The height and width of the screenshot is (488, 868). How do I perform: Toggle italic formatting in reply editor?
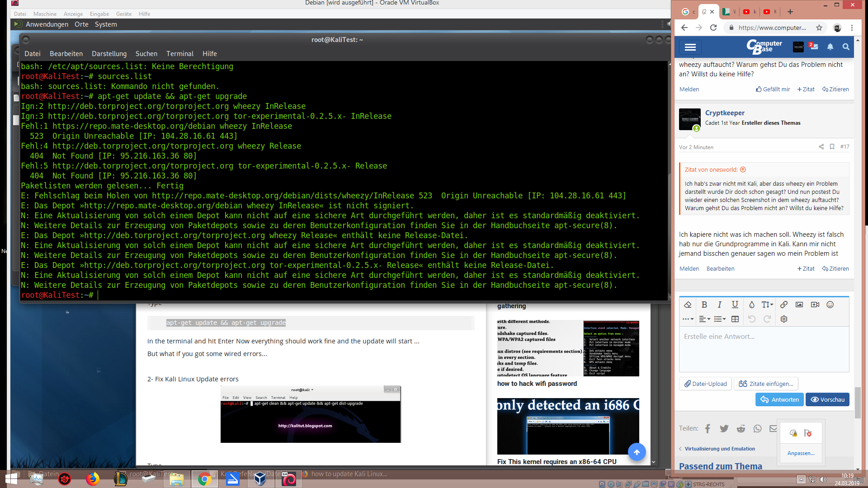(719, 305)
